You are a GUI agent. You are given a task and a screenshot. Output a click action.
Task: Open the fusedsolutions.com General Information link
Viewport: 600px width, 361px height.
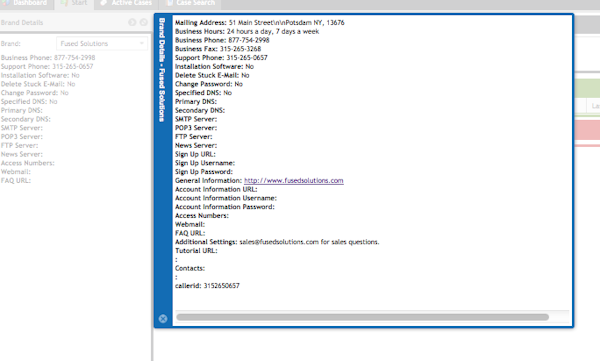coord(293,181)
